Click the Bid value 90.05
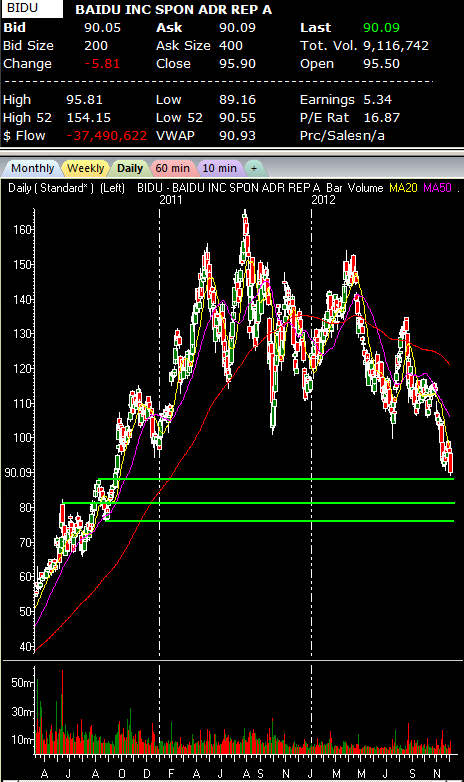 click(x=102, y=28)
